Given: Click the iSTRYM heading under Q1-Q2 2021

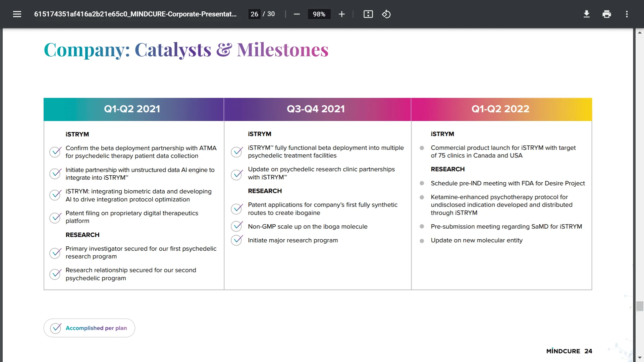Looking at the screenshot, I should pos(77,134).
